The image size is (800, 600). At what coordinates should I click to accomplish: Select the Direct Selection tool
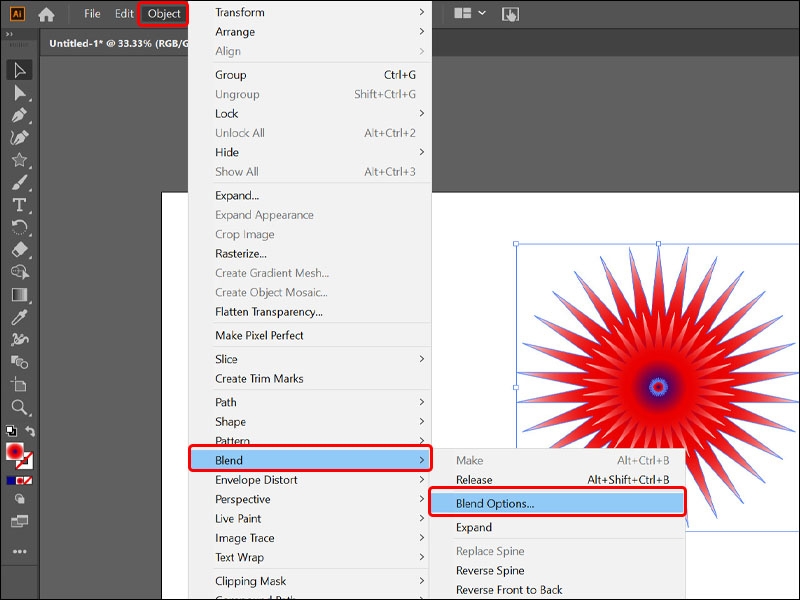19,93
